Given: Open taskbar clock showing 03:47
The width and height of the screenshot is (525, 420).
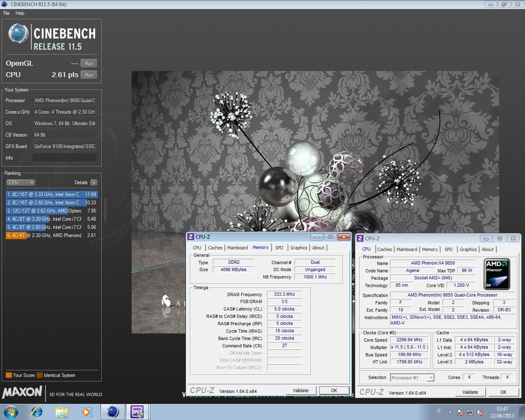Looking at the screenshot, I should pos(502,412).
